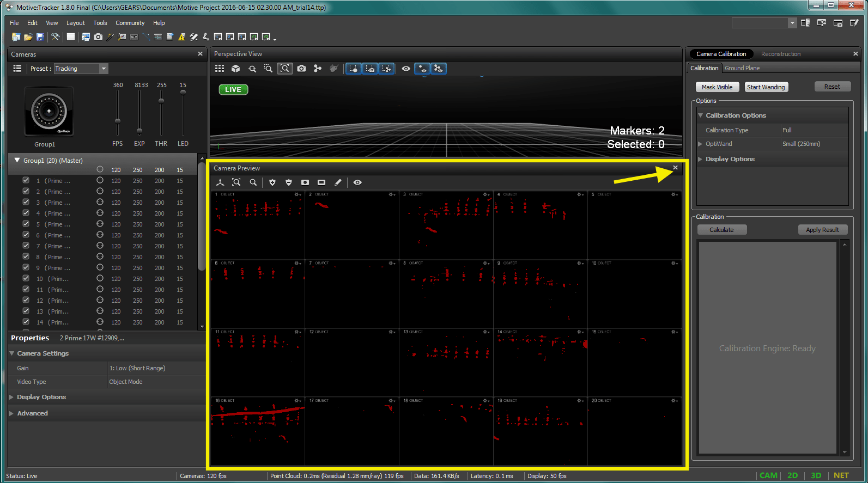Adjust the EXP slider handle
The height and width of the screenshot is (483, 868).
tap(139, 131)
